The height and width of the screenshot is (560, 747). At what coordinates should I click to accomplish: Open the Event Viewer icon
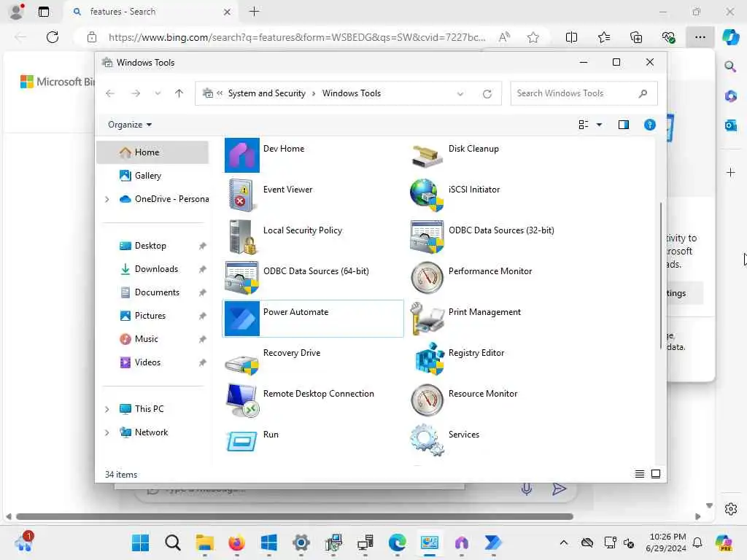pos(242,195)
